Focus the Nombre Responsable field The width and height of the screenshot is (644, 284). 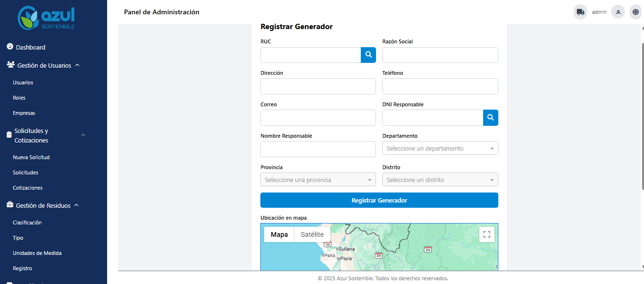pos(318,149)
